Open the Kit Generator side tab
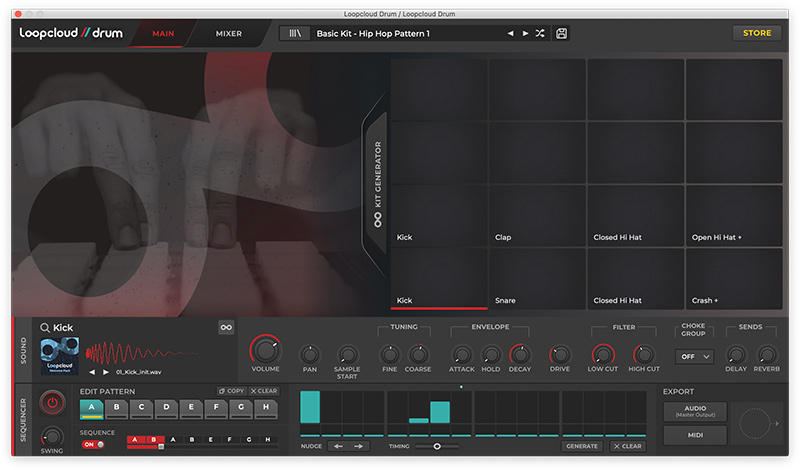The height and width of the screenshot is (470, 800). 378,184
